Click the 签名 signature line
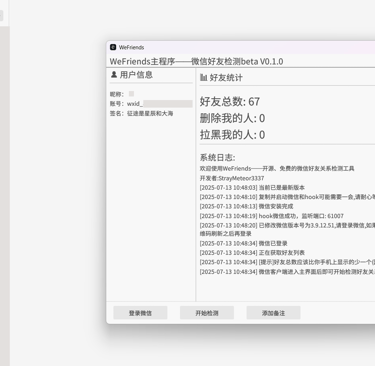Screen dimensions: 375x366 pos(141,113)
